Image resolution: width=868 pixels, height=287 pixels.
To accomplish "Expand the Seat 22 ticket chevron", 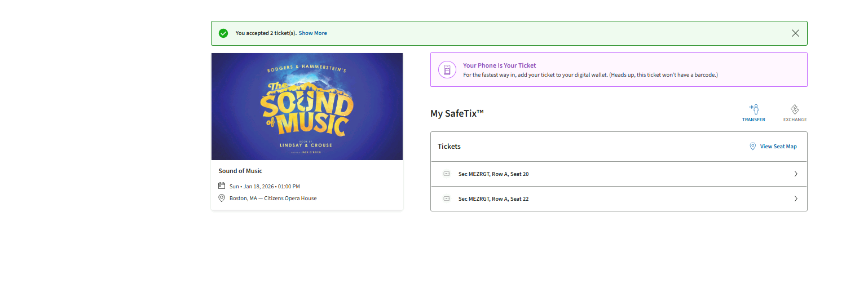I will pos(796,199).
